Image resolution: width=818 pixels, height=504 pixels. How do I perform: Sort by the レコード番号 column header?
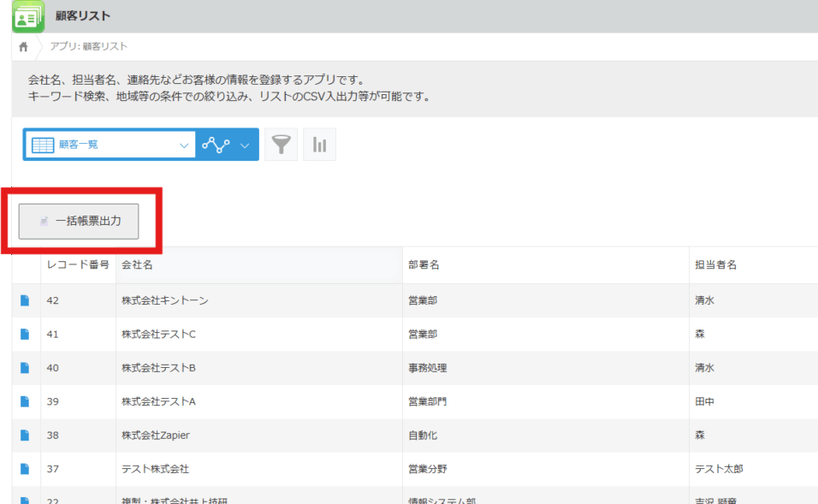[x=78, y=265]
